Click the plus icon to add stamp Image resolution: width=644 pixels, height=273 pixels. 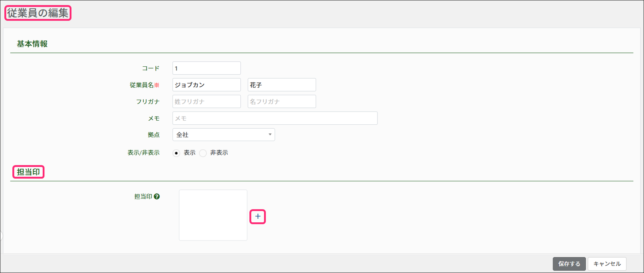click(257, 217)
